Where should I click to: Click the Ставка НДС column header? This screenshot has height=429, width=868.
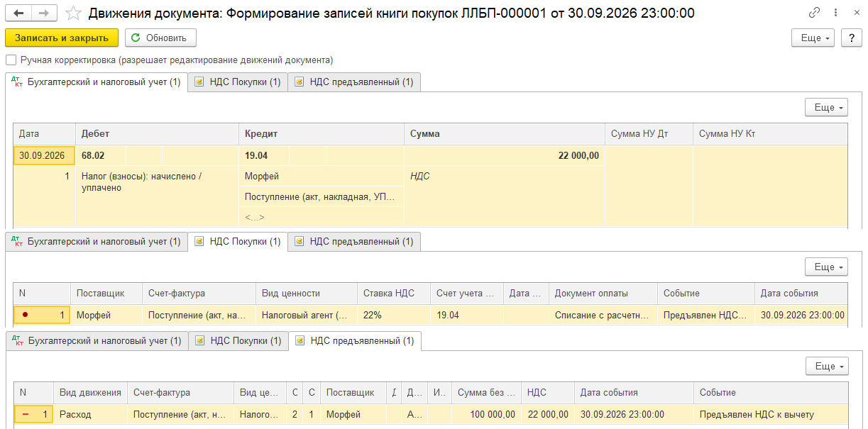393,293
